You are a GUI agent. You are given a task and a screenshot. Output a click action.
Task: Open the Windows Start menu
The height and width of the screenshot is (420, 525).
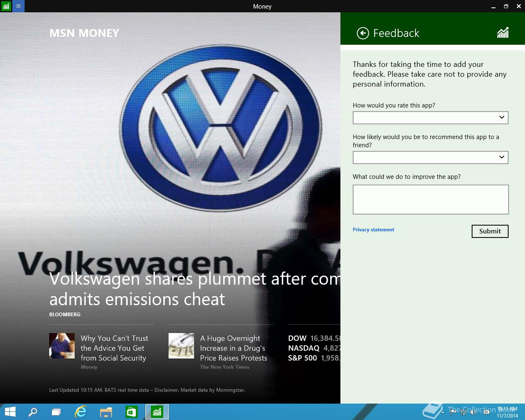[x=10, y=412]
